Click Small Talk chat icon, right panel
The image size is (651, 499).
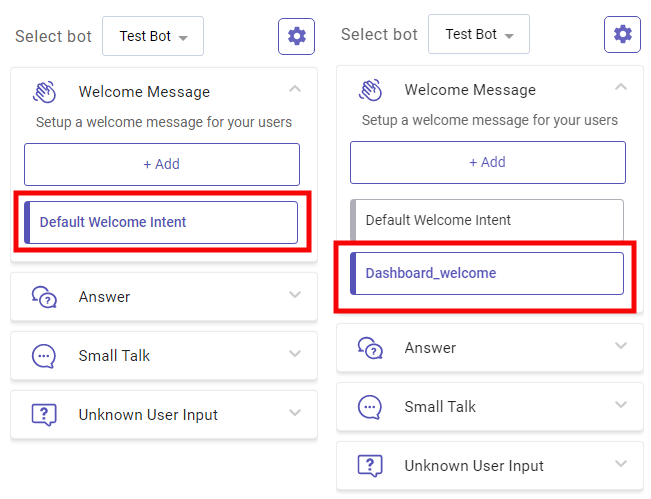[x=370, y=407]
